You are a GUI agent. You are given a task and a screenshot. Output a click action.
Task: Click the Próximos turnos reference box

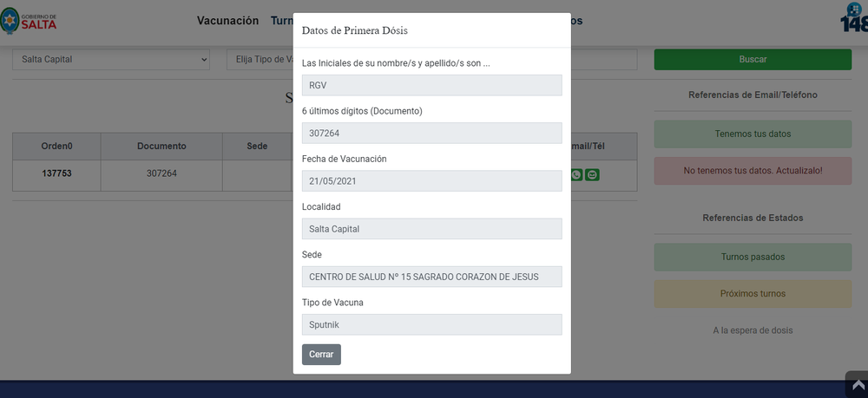[753, 294]
